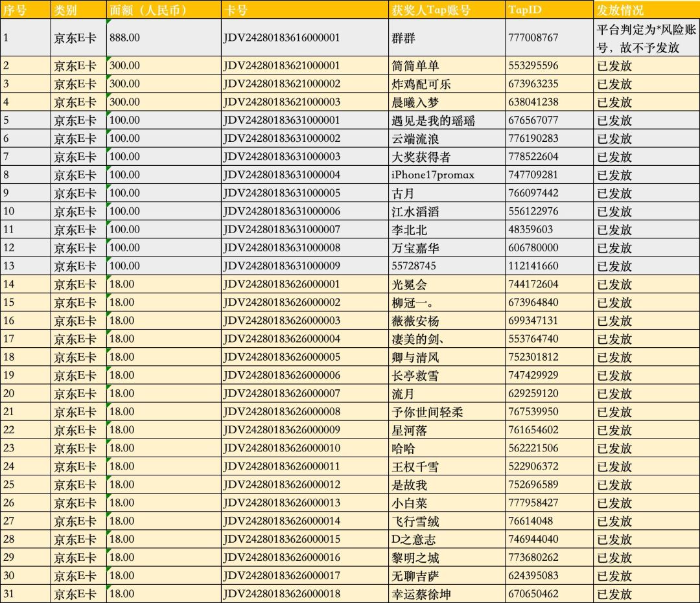Select the winner name 万宝嘉华
Viewport: 700px width, 603px height.
[x=415, y=248]
